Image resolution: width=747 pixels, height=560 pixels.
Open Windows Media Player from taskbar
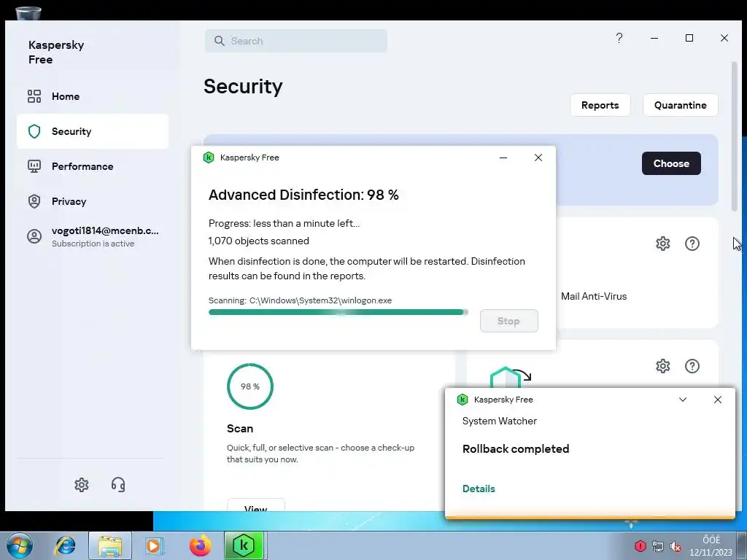click(x=153, y=545)
